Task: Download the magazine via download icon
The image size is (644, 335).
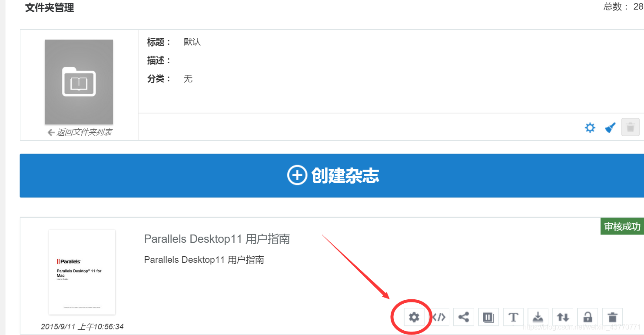Action: pos(538,317)
